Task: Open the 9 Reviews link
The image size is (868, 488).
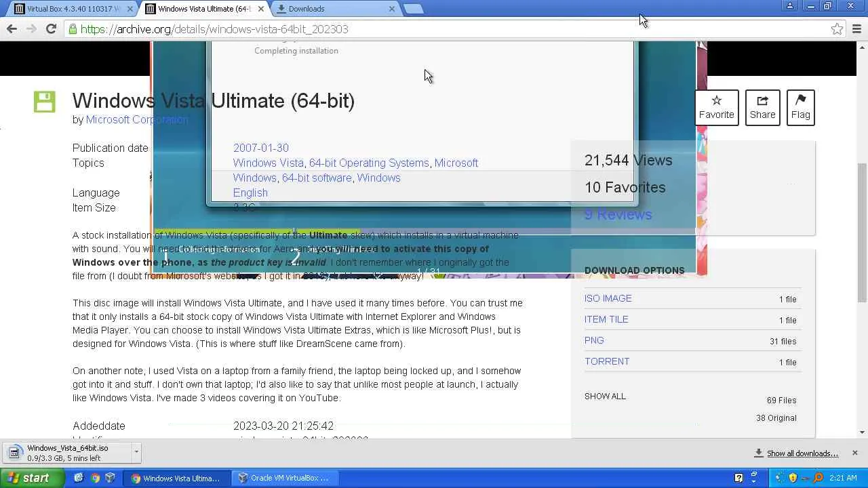Action: pos(618,214)
